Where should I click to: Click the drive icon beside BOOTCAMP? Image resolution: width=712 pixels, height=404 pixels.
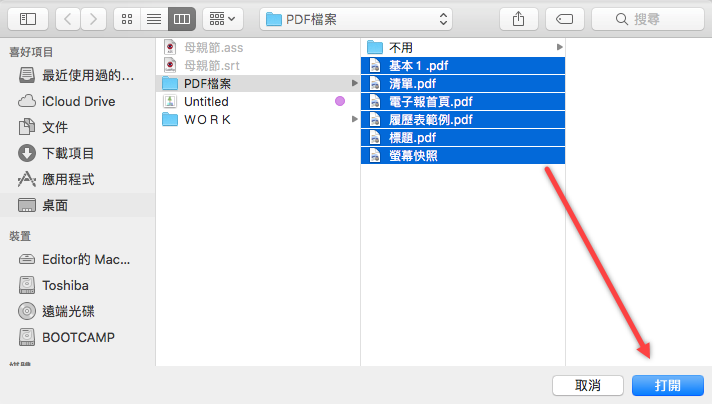coord(27,337)
